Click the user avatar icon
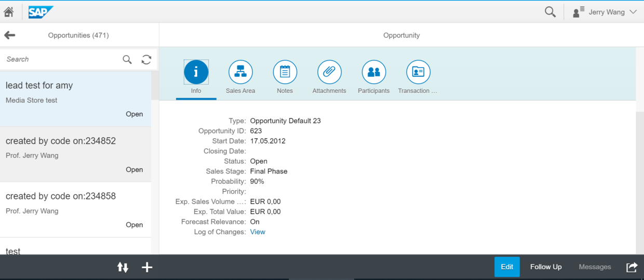The height and width of the screenshot is (280, 644). point(578,12)
